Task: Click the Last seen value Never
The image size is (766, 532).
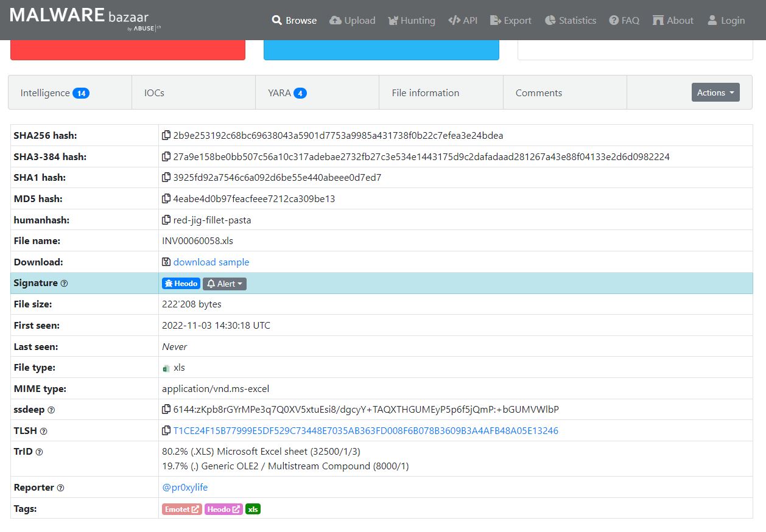Action: pos(175,346)
